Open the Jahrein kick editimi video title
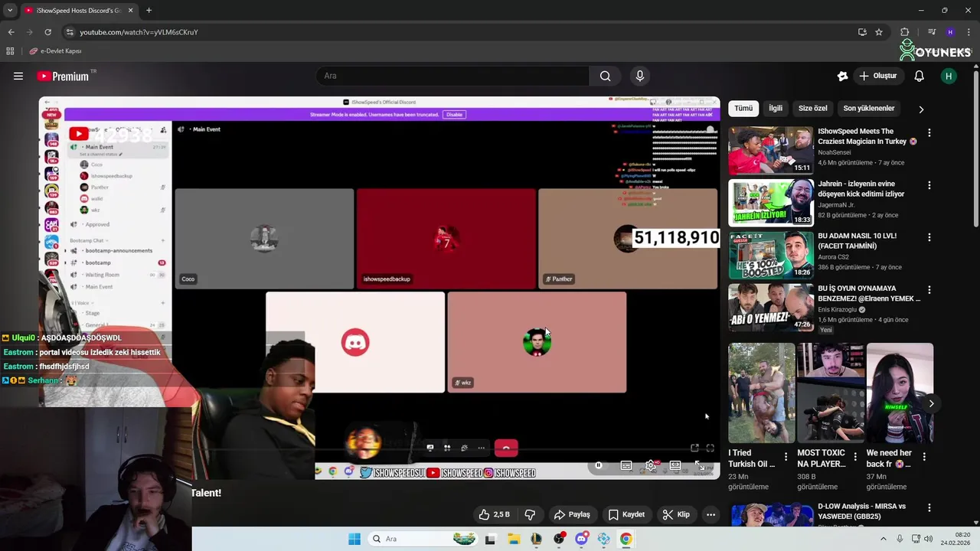 click(861, 189)
